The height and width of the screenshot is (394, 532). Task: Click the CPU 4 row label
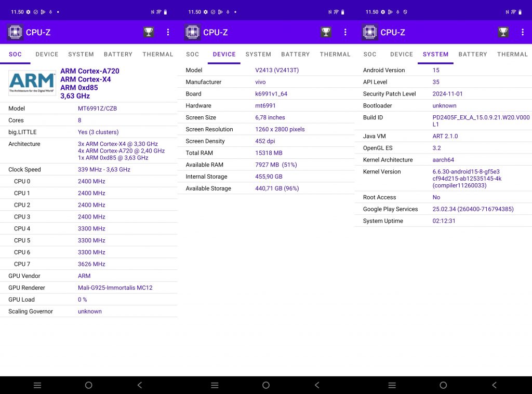tap(22, 228)
